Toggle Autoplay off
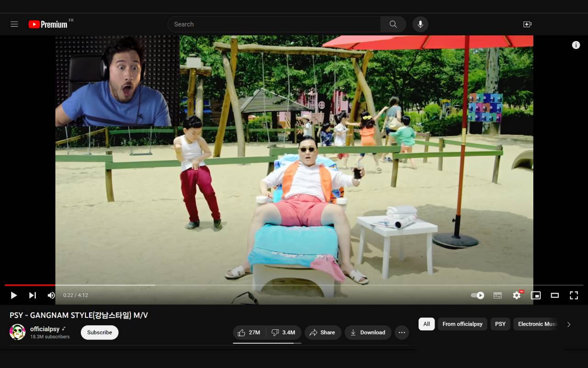588x368 pixels. click(x=477, y=295)
